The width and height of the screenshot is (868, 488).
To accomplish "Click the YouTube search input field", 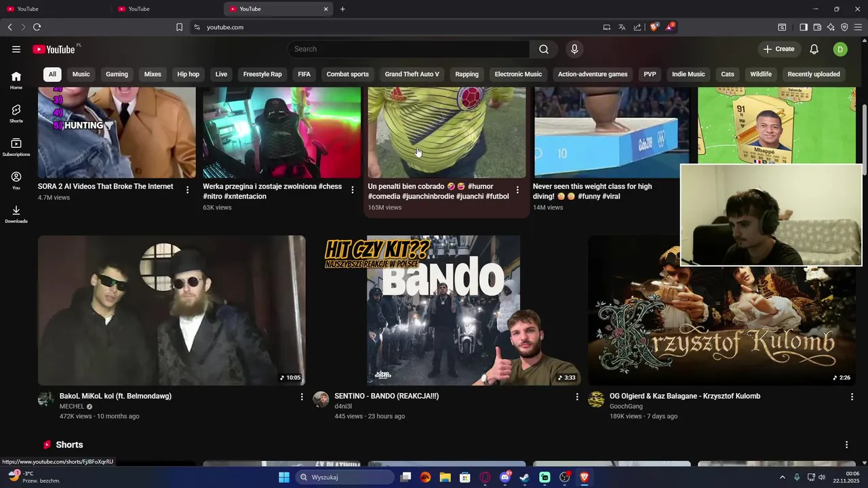I will pyautogui.click(x=408, y=49).
